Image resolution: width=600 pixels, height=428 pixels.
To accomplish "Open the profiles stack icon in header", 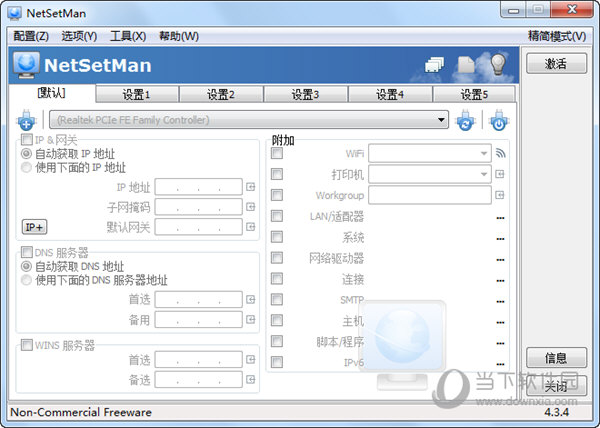I will pyautogui.click(x=434, y=64).
